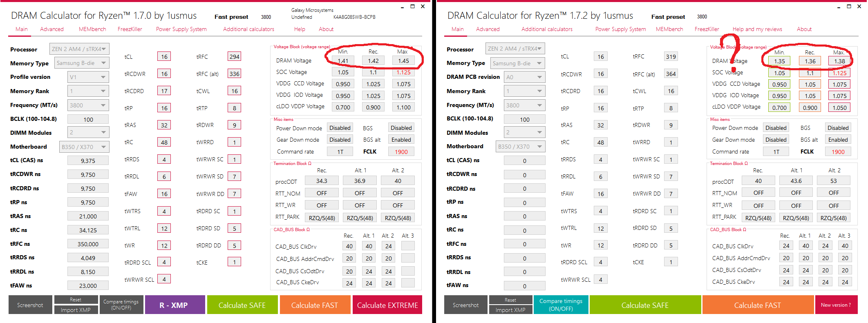
Task: Open Memory Rank dropdown in the 1.7.2 window
Action: pos(525,91)
